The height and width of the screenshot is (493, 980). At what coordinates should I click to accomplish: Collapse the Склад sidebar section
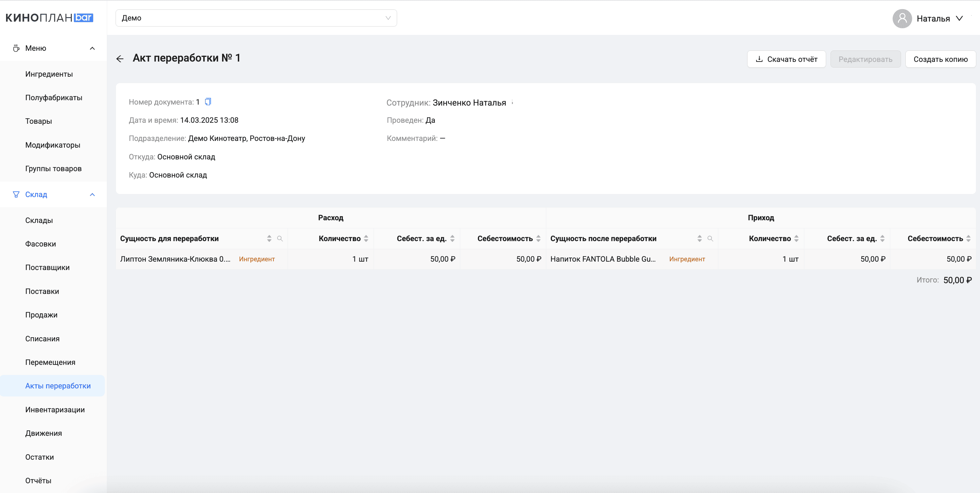tap(92, 194)
